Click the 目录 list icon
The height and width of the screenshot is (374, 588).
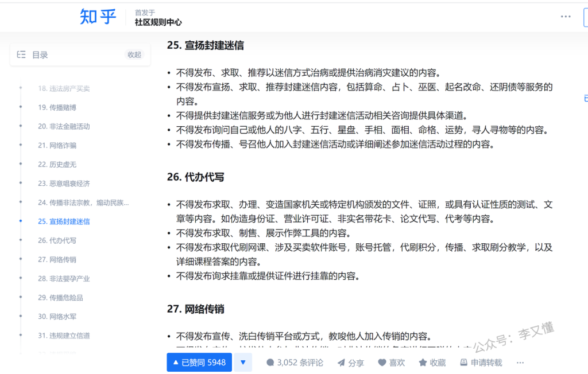tap(21, 54)
